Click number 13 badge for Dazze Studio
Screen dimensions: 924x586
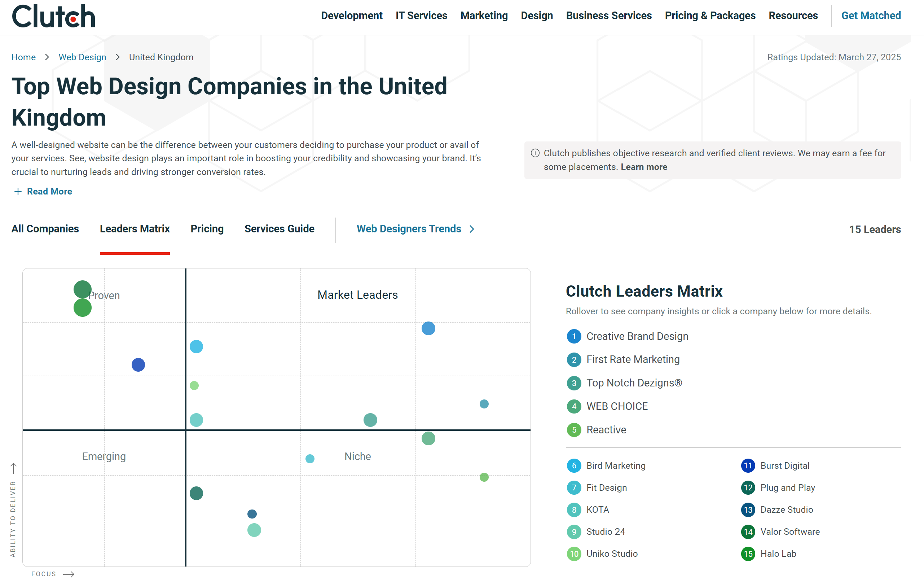coord(748,510)
